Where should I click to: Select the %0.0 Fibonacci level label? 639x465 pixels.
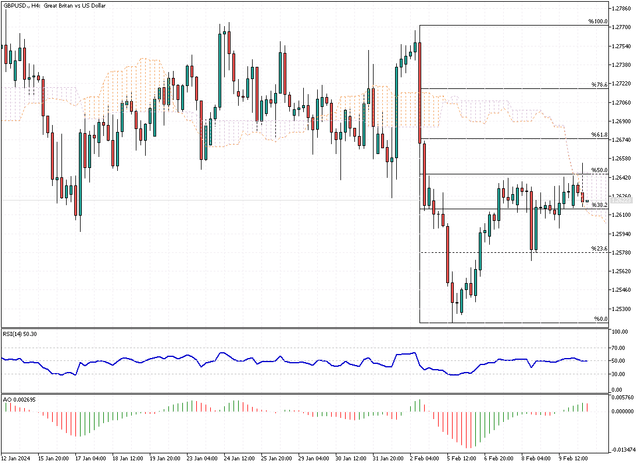click(600, 319)
